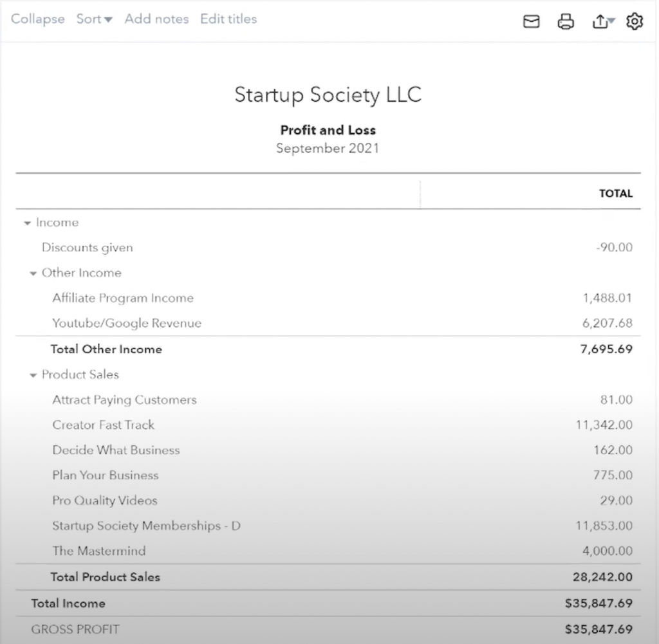Click the Other Income group label
659x644 pixels.
82,273
